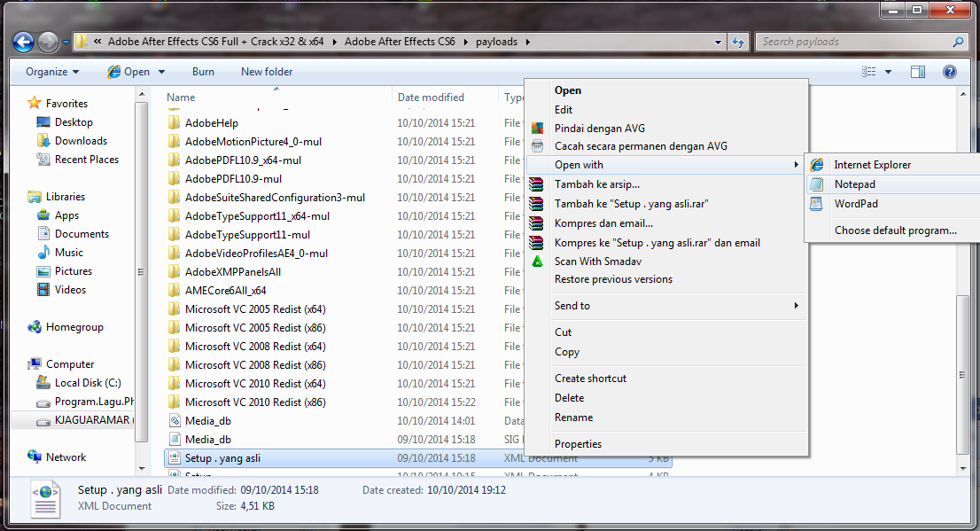This screenshot has height=531, width=980.
Task: Click New folder in the toolbar
Action: click(x=267, y=72)
